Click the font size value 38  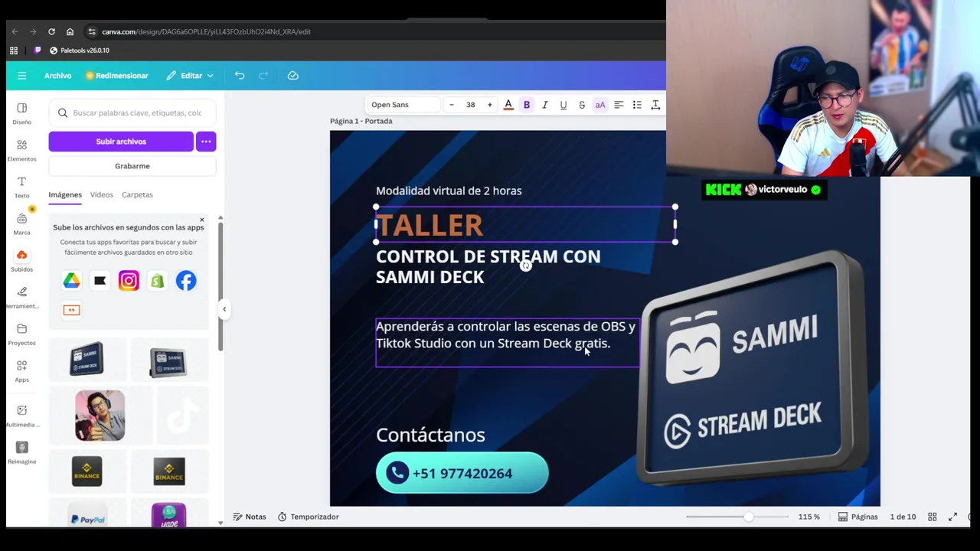pyautogui.click(x=471, y=105)
